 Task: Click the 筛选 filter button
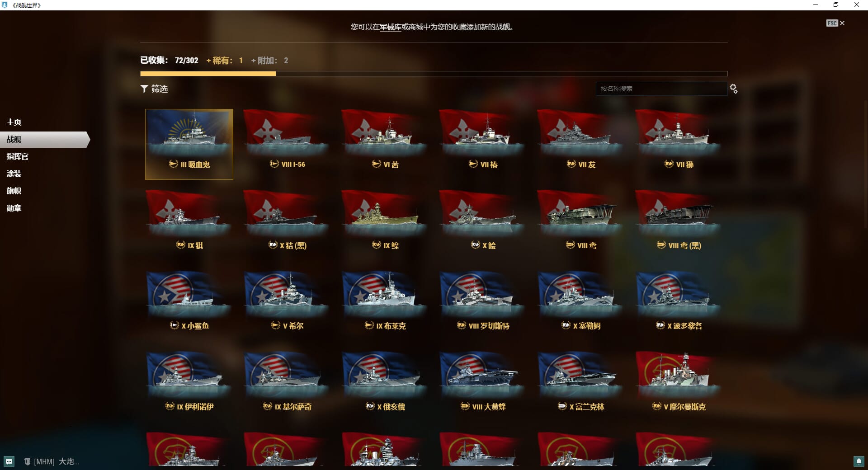(x=154, y=89)
